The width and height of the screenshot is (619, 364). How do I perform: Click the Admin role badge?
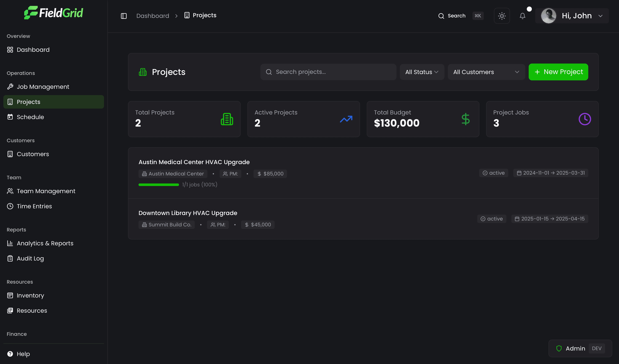tap(580, 349)
